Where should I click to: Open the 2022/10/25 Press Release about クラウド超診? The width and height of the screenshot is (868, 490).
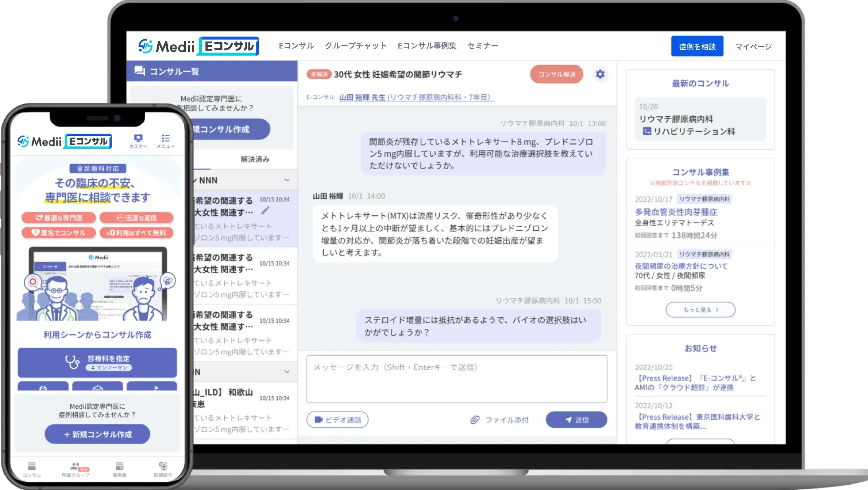tap(695, 383)
